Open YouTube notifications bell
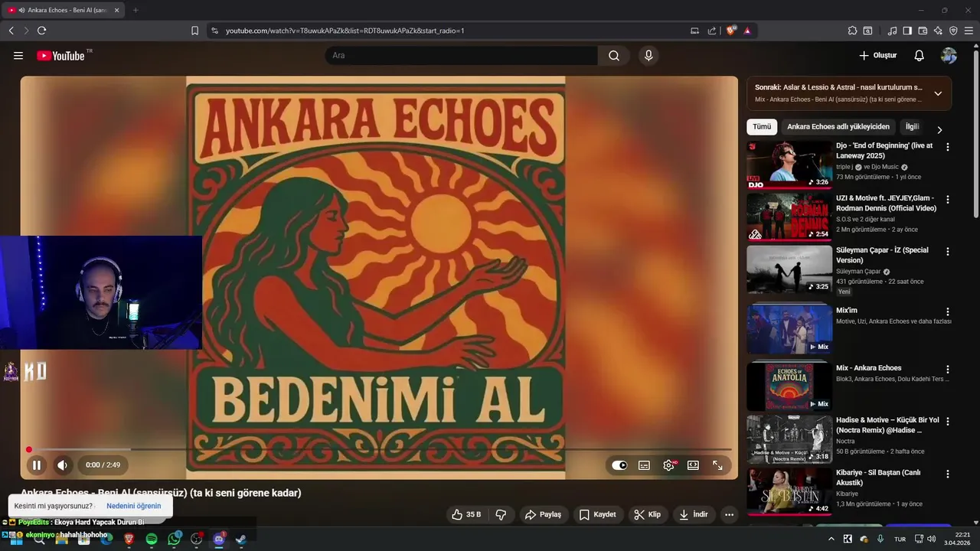 (x=920, y=56)
